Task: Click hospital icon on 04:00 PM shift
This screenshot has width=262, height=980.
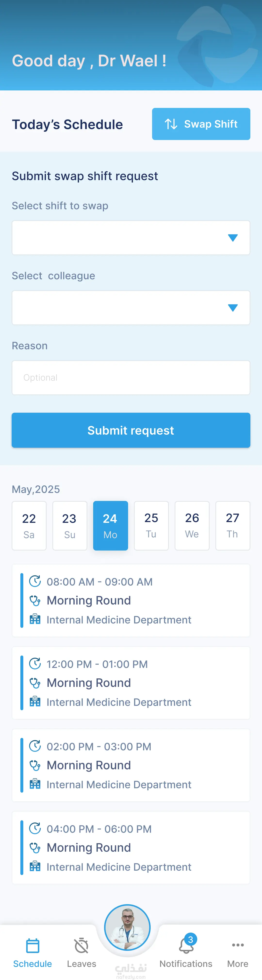Action: 35,866
